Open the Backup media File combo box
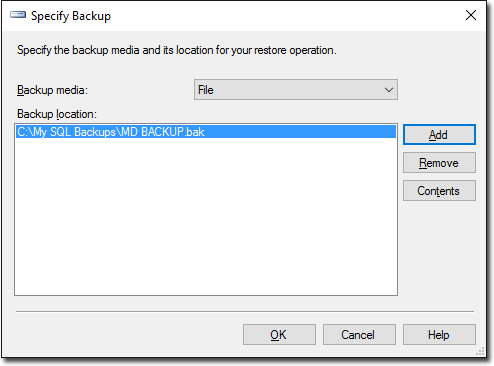 point(296,90)
